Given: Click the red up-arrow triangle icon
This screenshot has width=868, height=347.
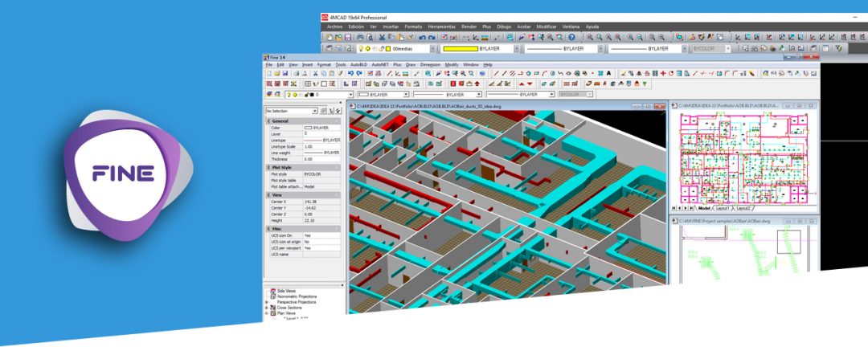Looking at the screenshot, I should tap(521, 84).
